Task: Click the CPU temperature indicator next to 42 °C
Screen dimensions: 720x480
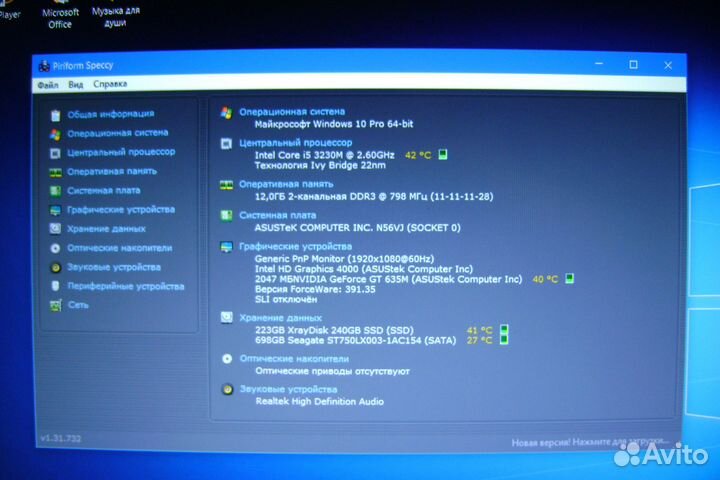Action: (x=443, y=155)
